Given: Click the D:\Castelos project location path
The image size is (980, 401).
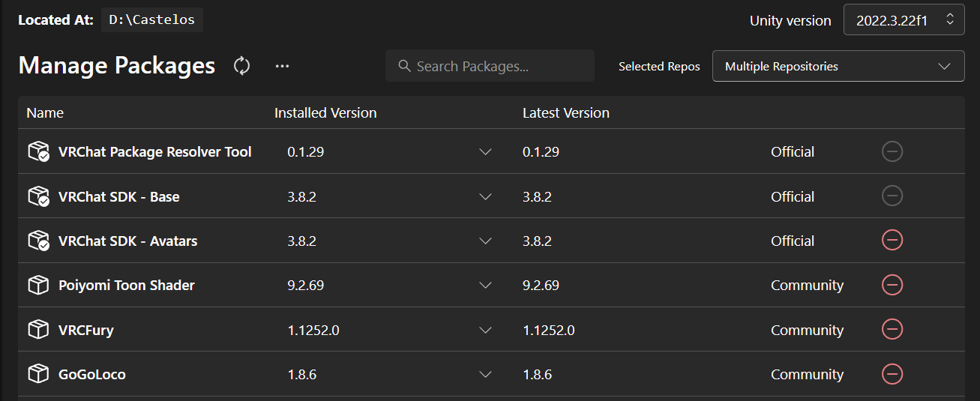Looking at the screenshot, I should click(x=152, y=20).
